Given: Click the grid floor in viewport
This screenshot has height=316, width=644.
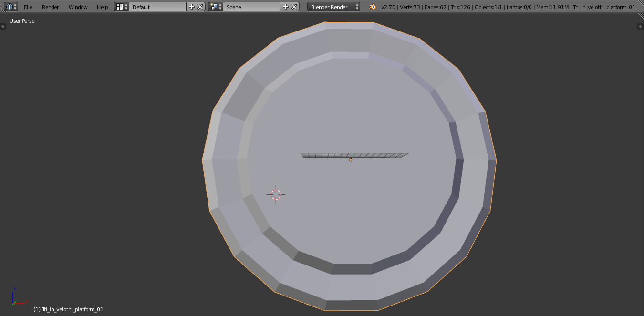Looking at the screenshot, I should pos(355,155).
